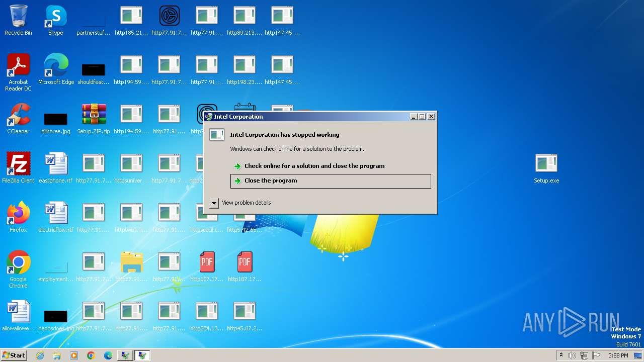644x362 pixels.
Task: Open the network status tray icon
Action: [x=584, y=355]
